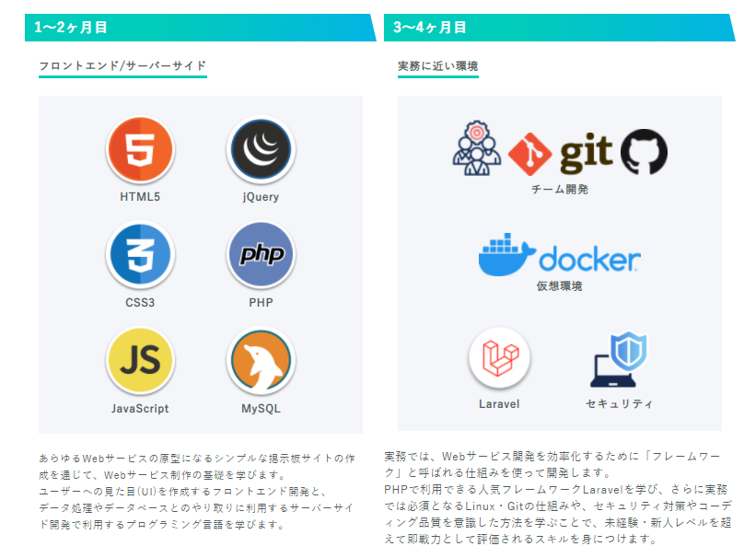Click the PHP label under icon
This screenshot has height=558, width=756.
click(x=261, y=302)
